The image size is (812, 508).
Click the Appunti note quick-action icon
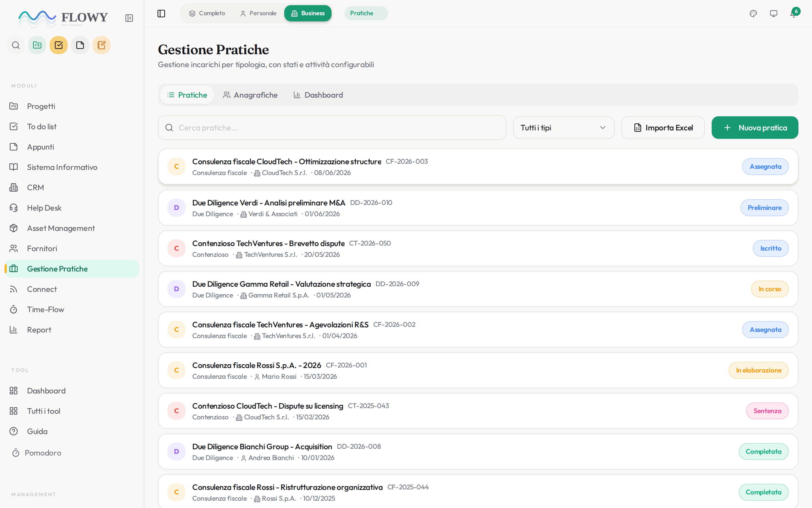(80, 45)
